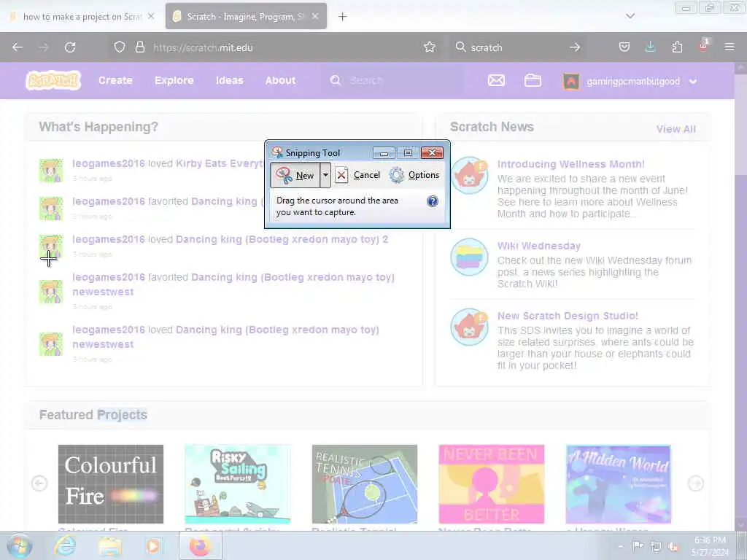Viewport: 747px width, 560px height.
Task: Click the gamingpcmanbutgood profile avatar
Action: pos(571,82)
